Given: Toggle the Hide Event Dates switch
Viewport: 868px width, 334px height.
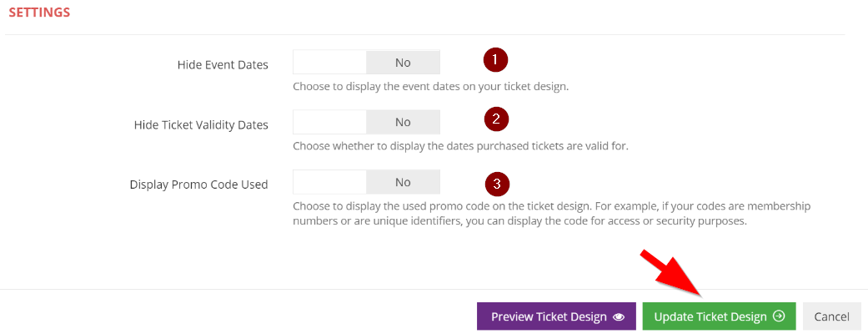Looking at the screenshot, I should 367,63.
